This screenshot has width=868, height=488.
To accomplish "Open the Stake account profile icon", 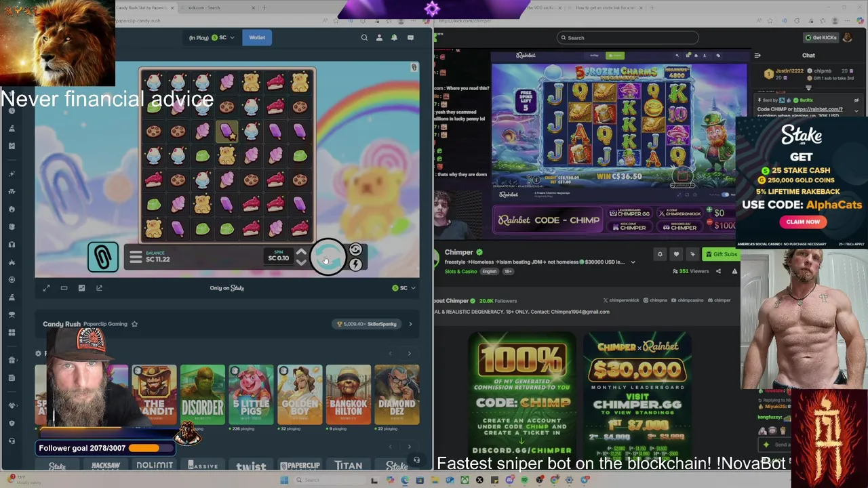I will pos(379,38).
